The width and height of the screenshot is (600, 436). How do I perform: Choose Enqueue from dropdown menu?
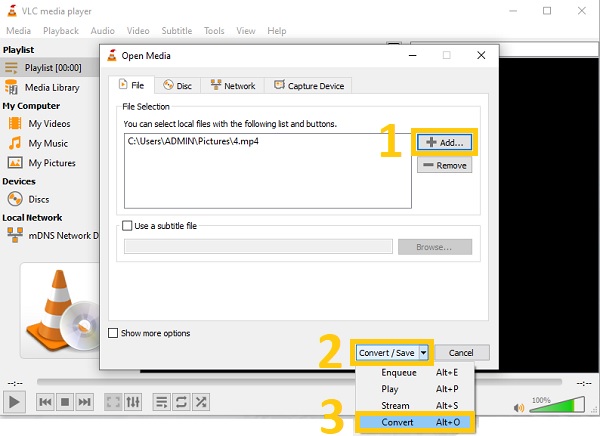tap(415, 372)
